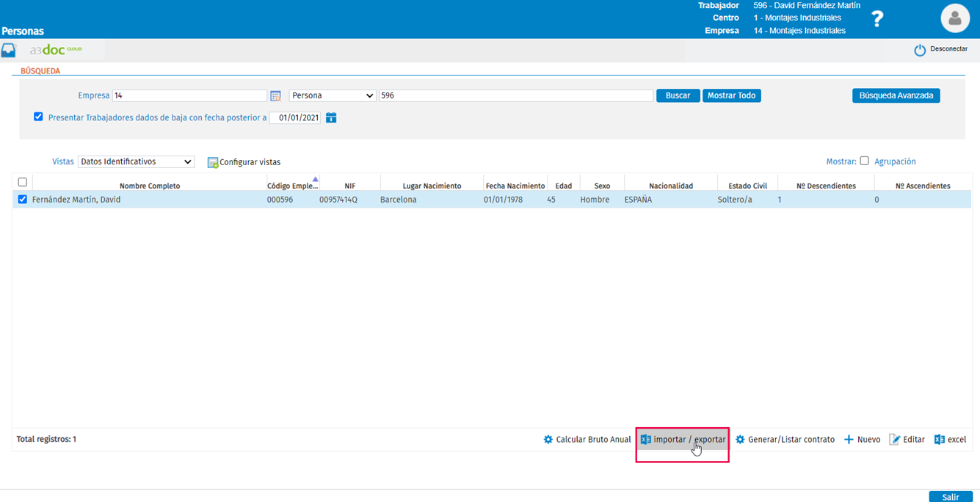This screenshot has height=502, width=980.
Task: Toggle the select-all checkbox in table header
Action: 23,182
